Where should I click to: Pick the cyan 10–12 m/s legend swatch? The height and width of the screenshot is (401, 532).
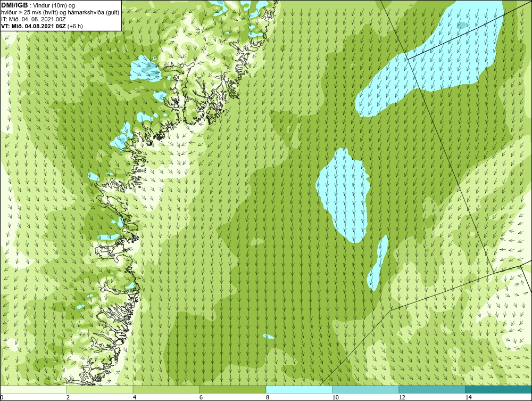coord(366,389)
